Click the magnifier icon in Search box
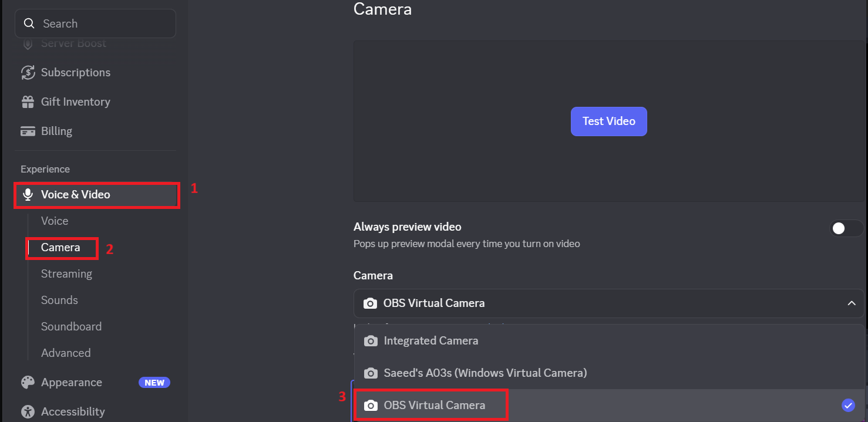The width and height of the screenshot is (868, 422). pyautogui.click(x=28, y=23)
